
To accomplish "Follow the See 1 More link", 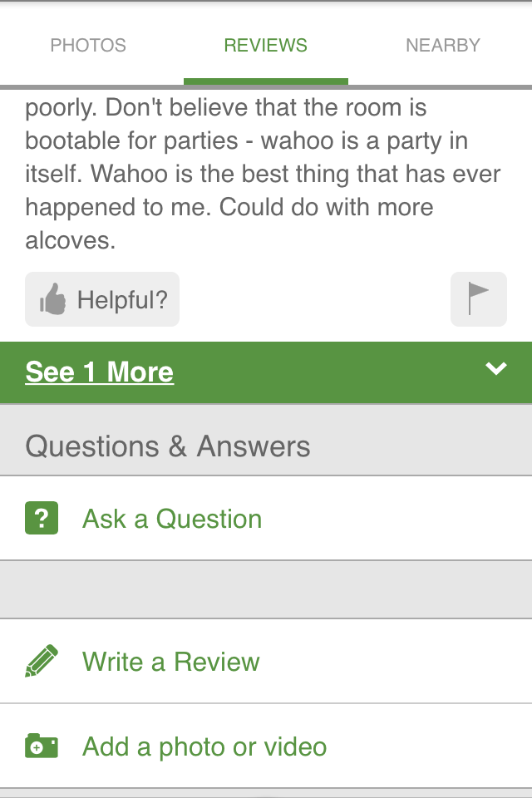I will point(100,372).
